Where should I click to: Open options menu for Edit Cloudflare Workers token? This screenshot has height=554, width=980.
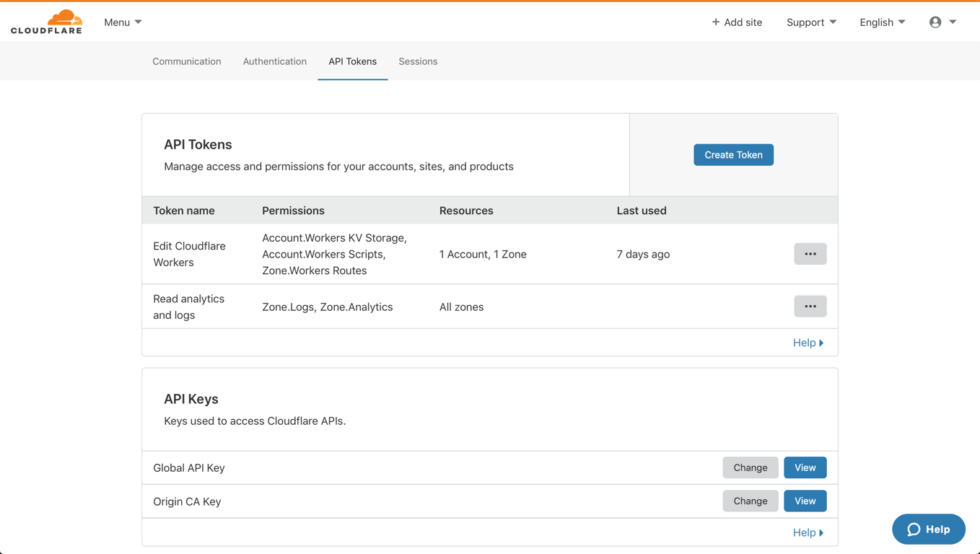tap(810, 254)
